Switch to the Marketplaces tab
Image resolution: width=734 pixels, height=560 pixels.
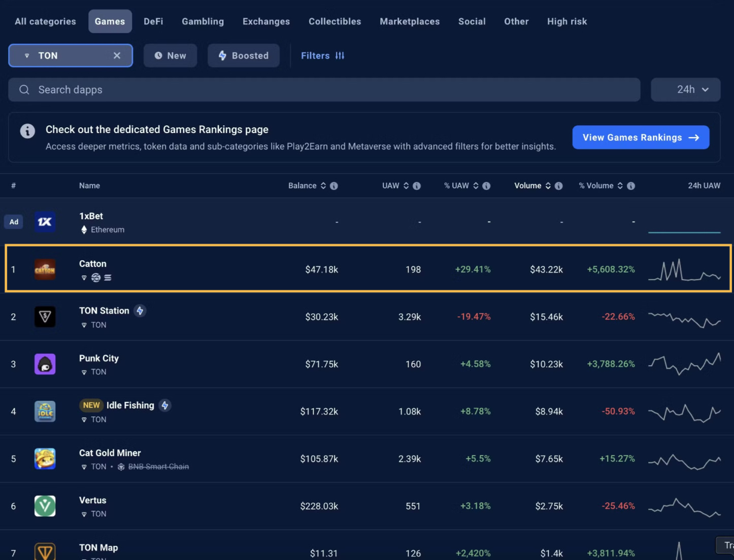(x=410, y=21)
